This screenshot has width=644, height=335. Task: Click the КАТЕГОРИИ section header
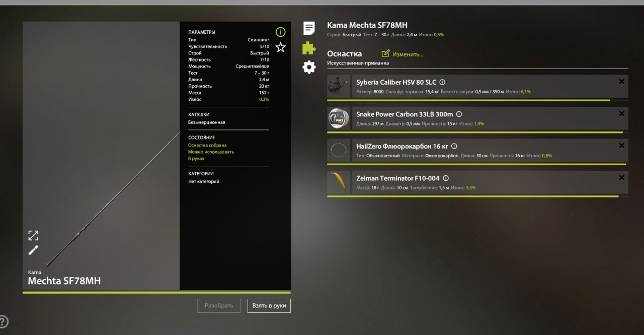pyautogui.click(x=201, y=174)
